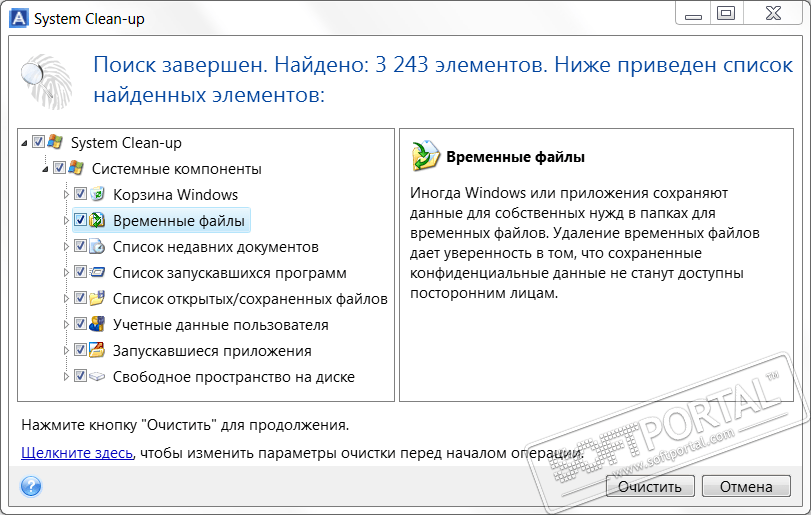Viewport: 811px width, 515px height.
Task: Click the recycle bin icon for Корзина Windows
Action: coord(97,194)
